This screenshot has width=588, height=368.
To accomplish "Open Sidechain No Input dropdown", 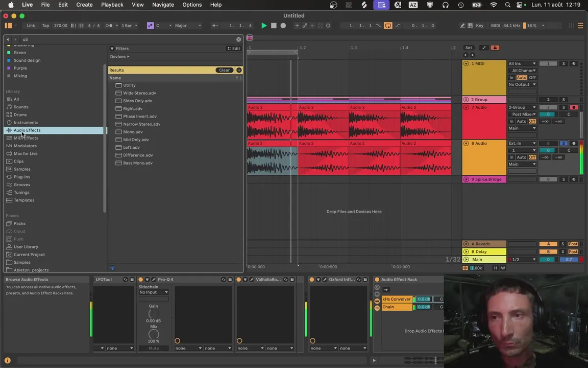I will [154, 292].
